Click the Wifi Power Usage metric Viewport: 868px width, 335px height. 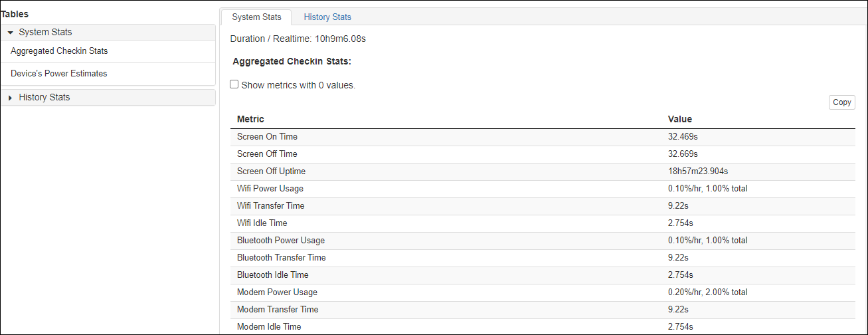pyautogui.click(x=270, y=189)
